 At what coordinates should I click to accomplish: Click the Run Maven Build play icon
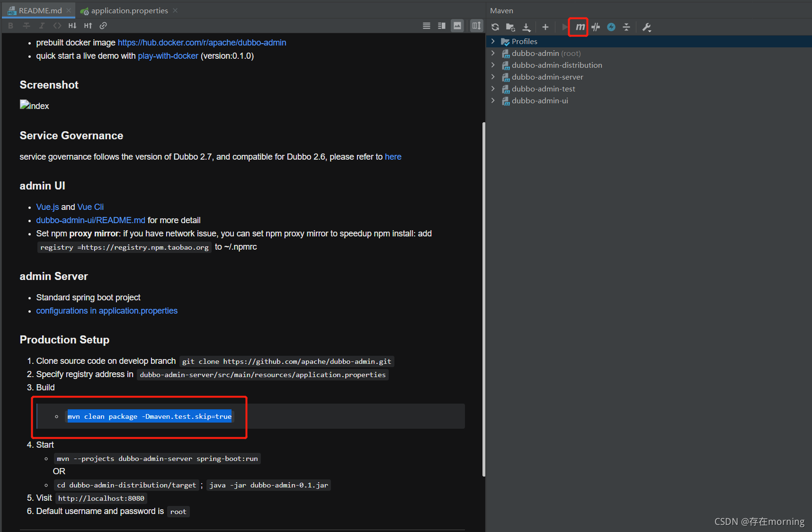[x=564, y=27]
